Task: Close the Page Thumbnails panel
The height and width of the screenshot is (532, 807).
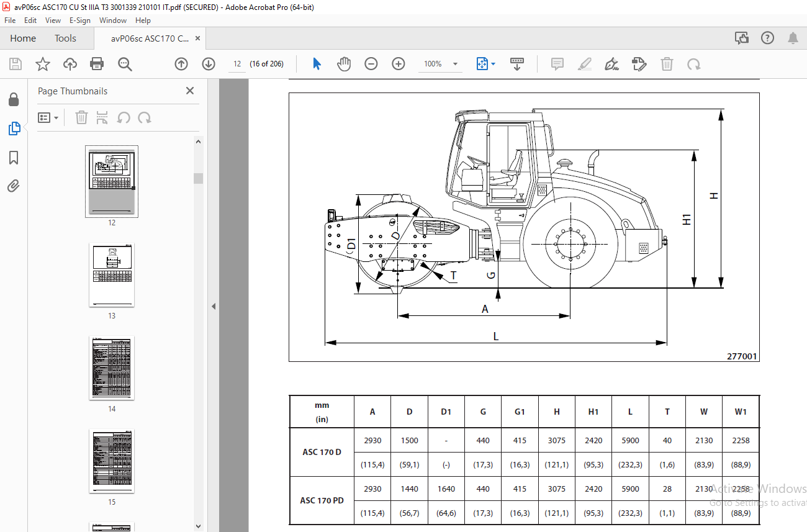Action: point(190,91)
